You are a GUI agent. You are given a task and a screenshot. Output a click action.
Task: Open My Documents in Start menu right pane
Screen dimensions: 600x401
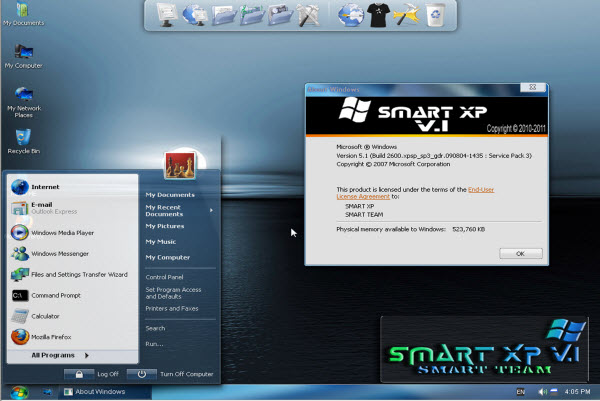point(170,195)
